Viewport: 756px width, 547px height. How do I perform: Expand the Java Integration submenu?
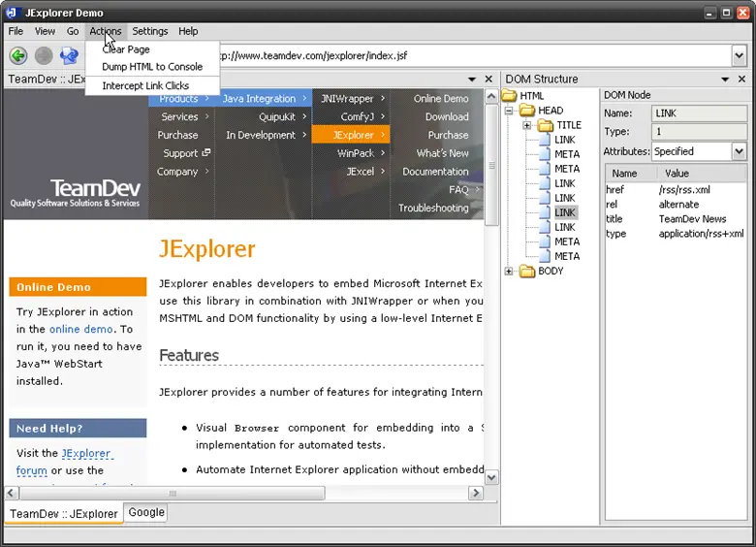(x=265, y=98)
